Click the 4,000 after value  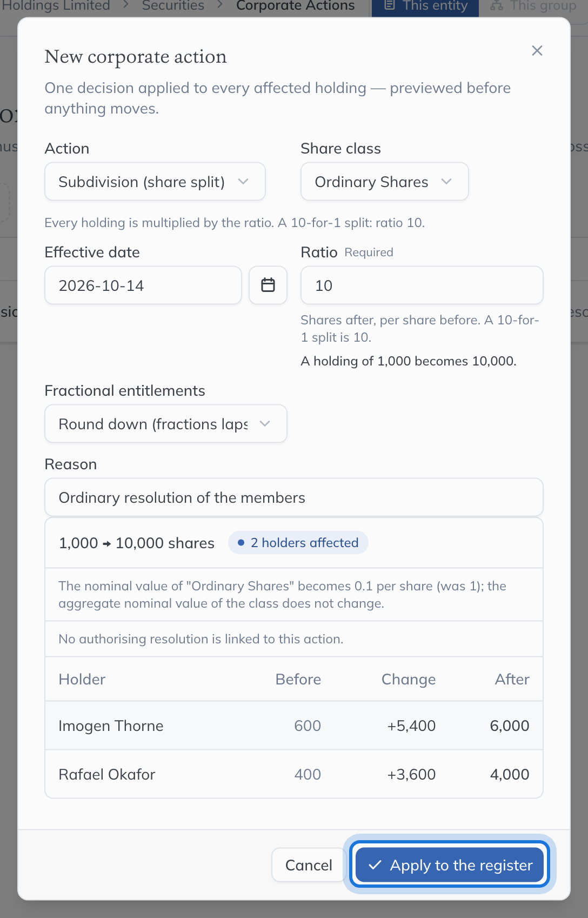click(x=510, y=774)
